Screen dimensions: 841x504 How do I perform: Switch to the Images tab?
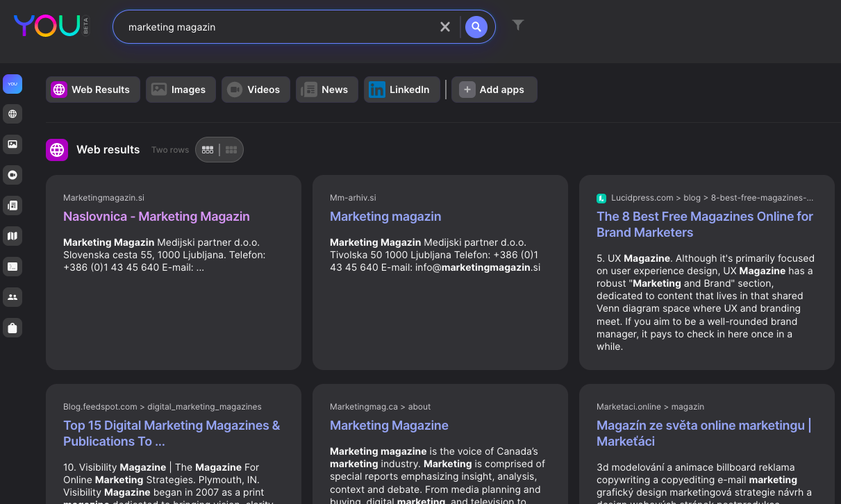[x=181, y=90]
